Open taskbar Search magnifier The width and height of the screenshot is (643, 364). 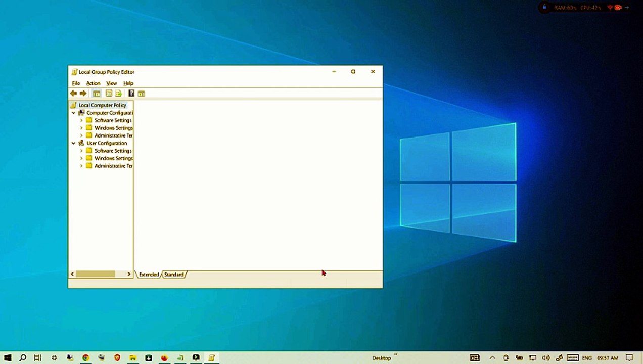pyautogui.click(x=23, y=358)
